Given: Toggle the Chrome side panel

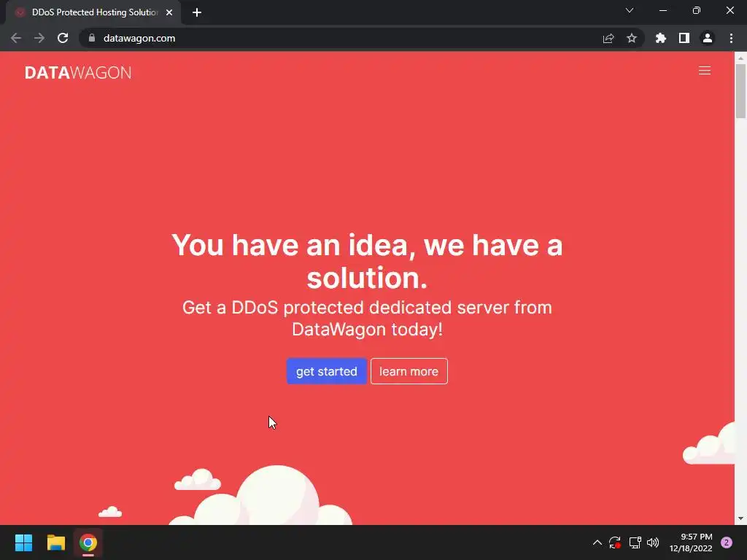Looking at the screenshot, I should (x=684, y=38).
